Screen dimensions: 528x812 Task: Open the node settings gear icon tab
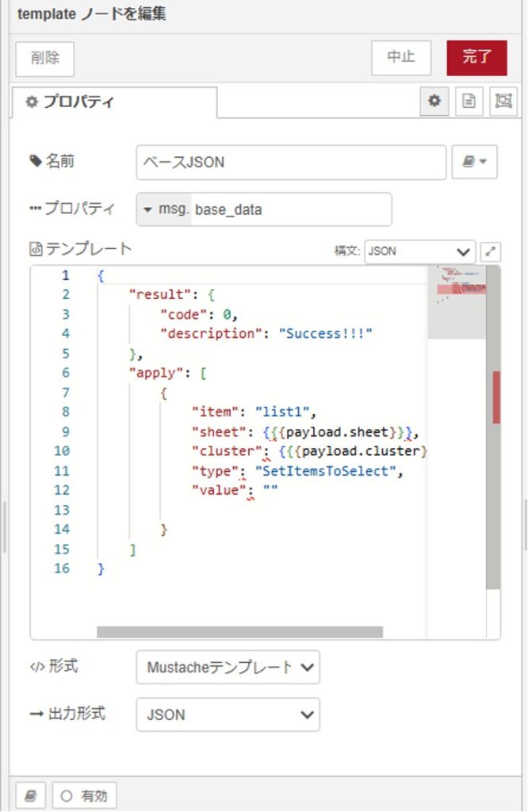pyautogui.click(x=434, y=101)
